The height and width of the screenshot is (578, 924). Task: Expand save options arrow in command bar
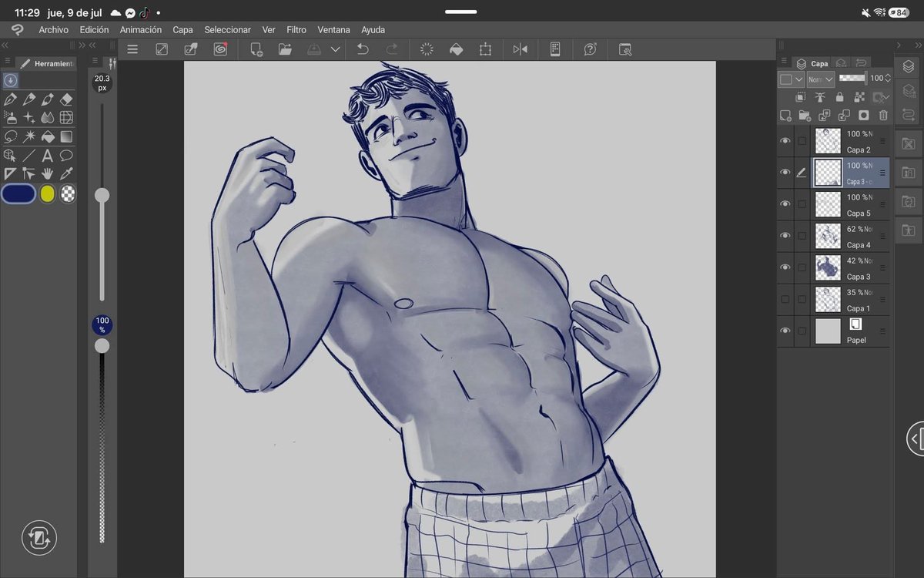335,49
